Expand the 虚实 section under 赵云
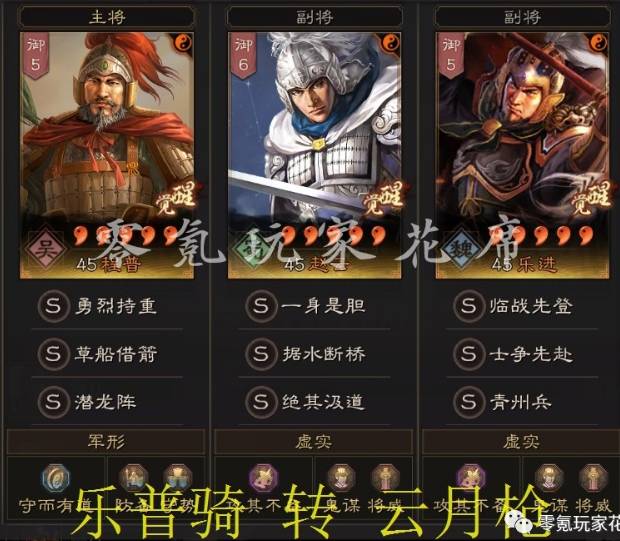Image resolution: width=620 pixels, height=541 pixels. click(x=314, y=441)
